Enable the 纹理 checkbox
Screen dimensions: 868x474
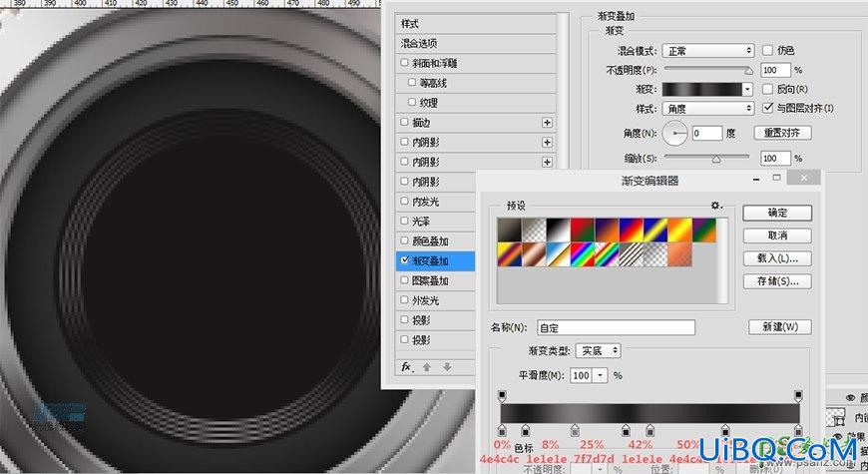coord(411,102)
